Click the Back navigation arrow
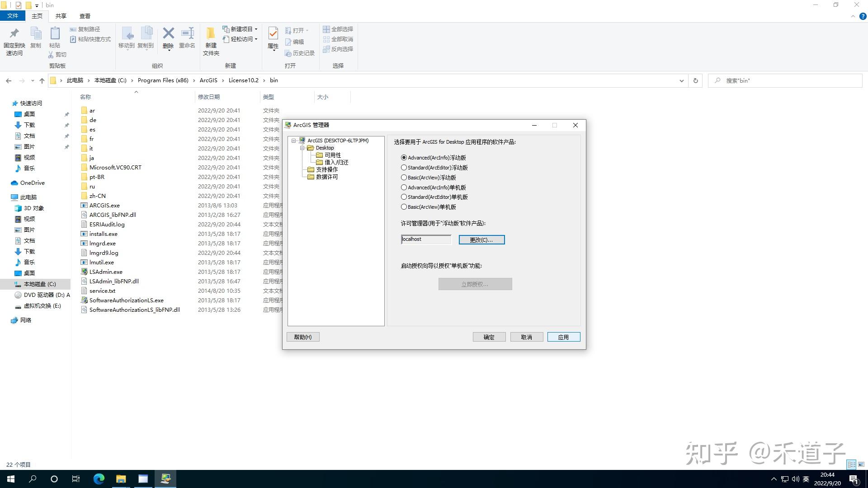The height and width of the screenshot is (488, 868). coord(9,80)
